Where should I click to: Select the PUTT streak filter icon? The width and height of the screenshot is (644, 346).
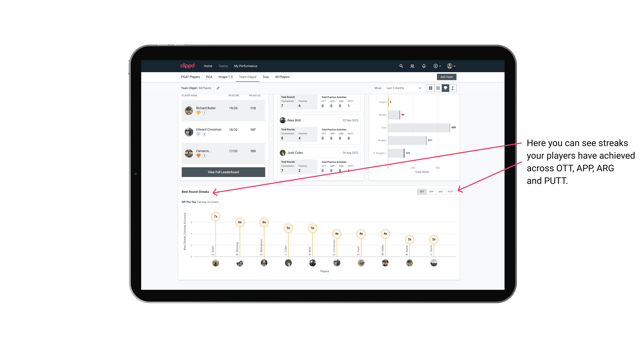click(450, 191)
